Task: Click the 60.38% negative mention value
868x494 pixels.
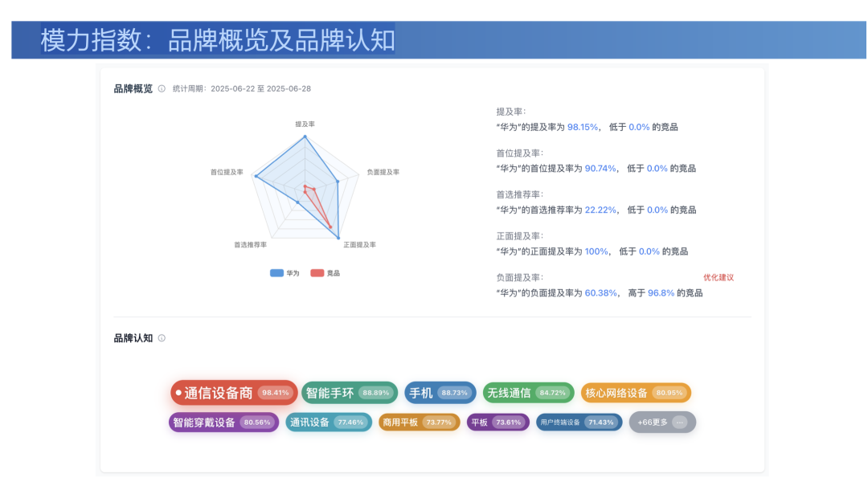Action: click(x=600, y=293)
